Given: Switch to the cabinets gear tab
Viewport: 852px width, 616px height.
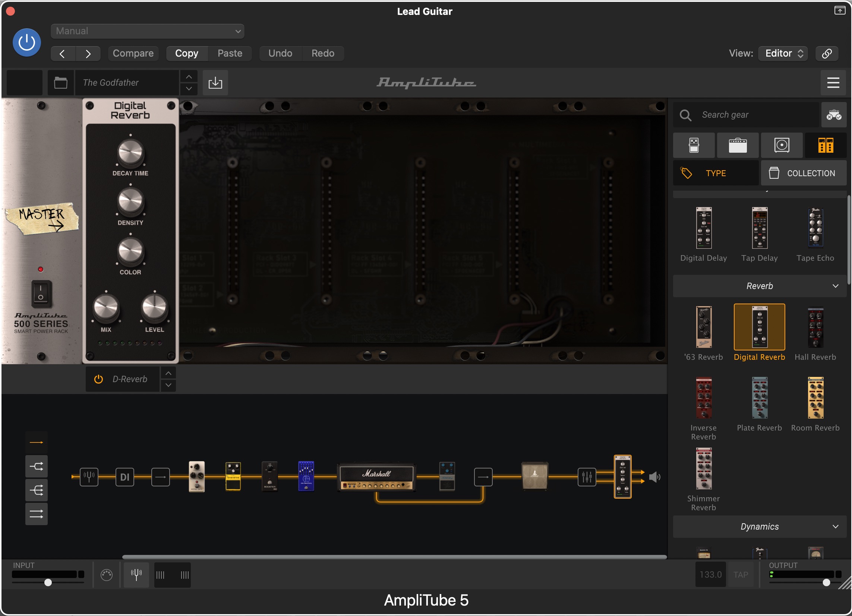Looking at the screenshot, I should pos(782,145).
